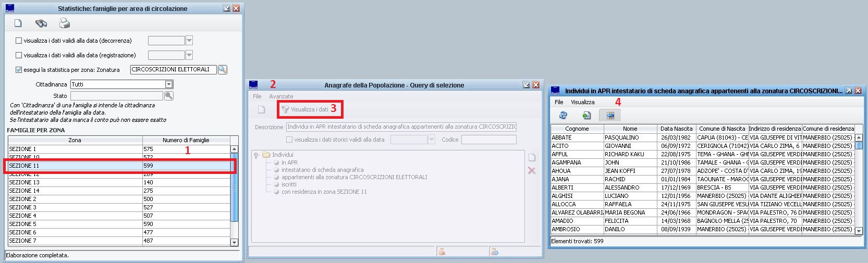
Task: Click the highlighted layout icon in results toolbar
Action: pos(610,116)
